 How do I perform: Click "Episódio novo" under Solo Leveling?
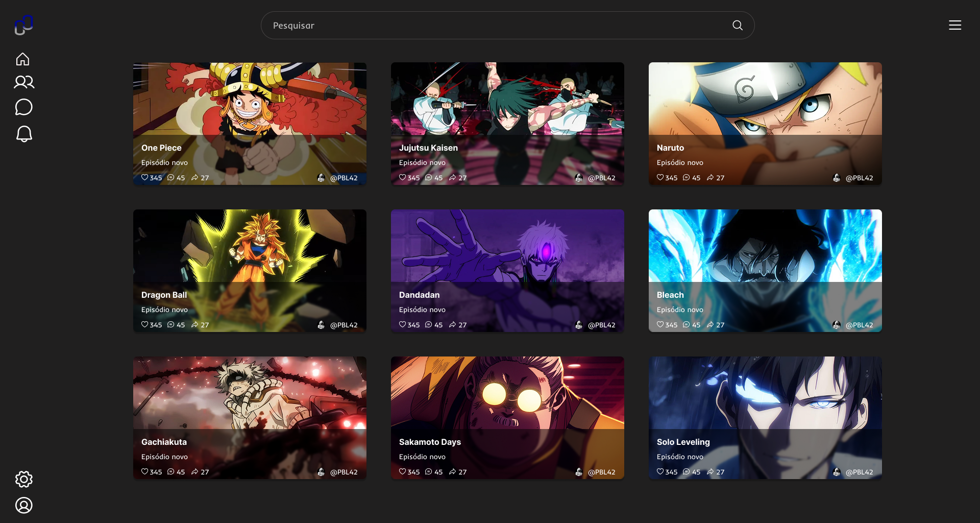(x=680, y=457)
